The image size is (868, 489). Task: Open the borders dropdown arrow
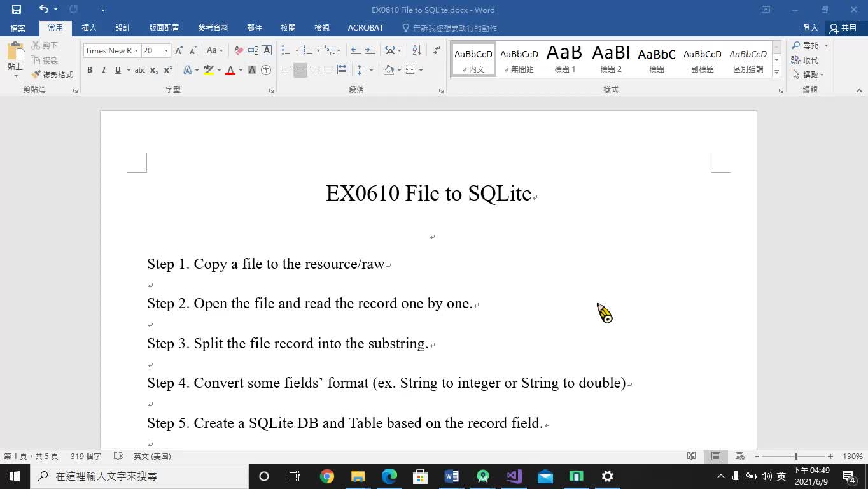(421, 70)
